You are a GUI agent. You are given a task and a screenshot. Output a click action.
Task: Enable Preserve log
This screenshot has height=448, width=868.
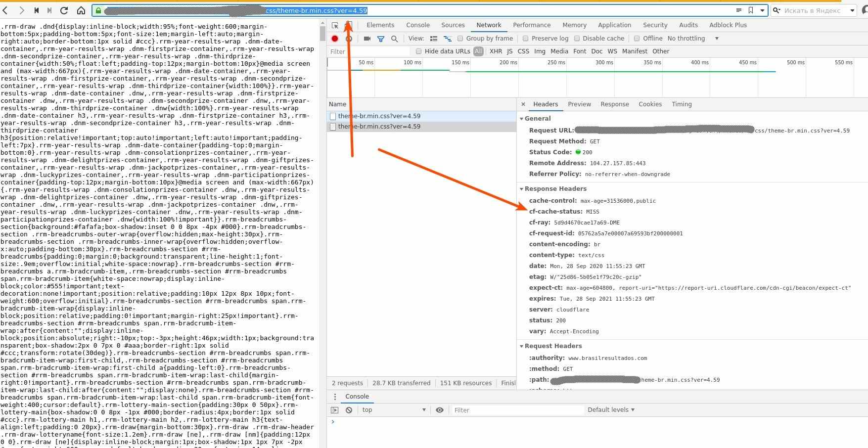(x=525, y=39)
